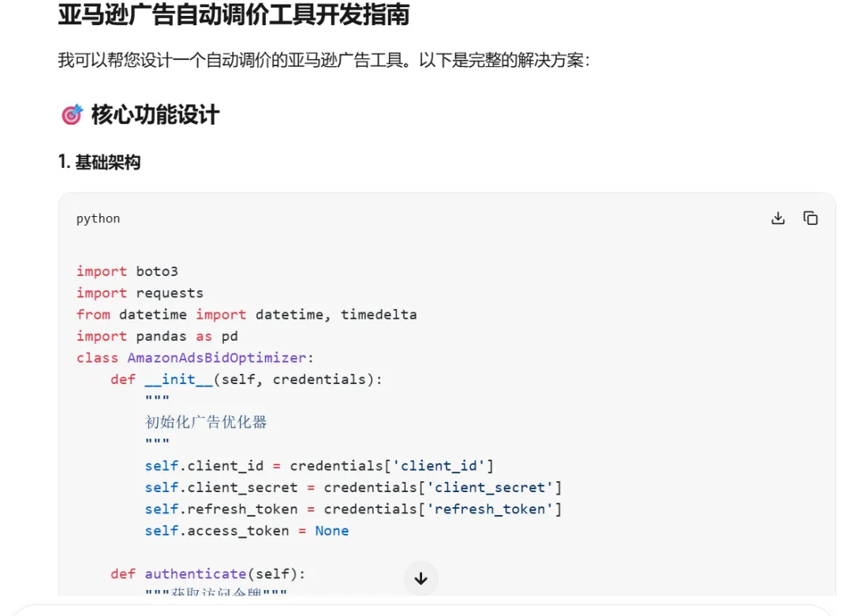Click the import boto3 code line
The width and height of the screenshot is (852, 616).
point(127,271)
